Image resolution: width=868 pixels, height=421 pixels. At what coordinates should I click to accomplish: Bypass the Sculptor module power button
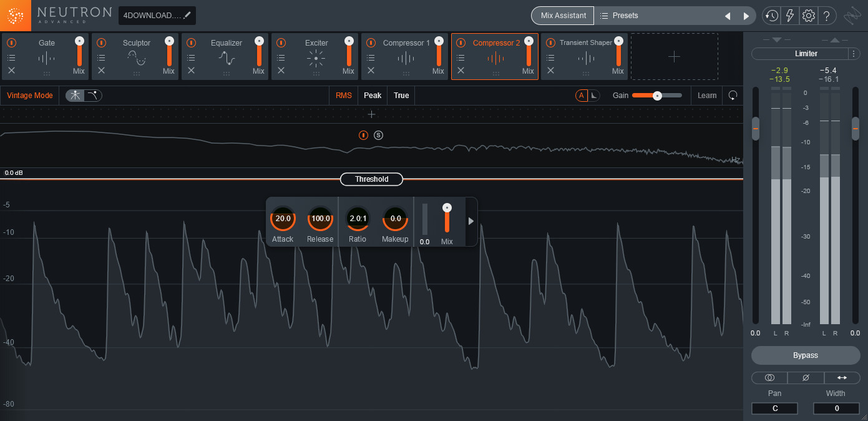pos(101,43)
